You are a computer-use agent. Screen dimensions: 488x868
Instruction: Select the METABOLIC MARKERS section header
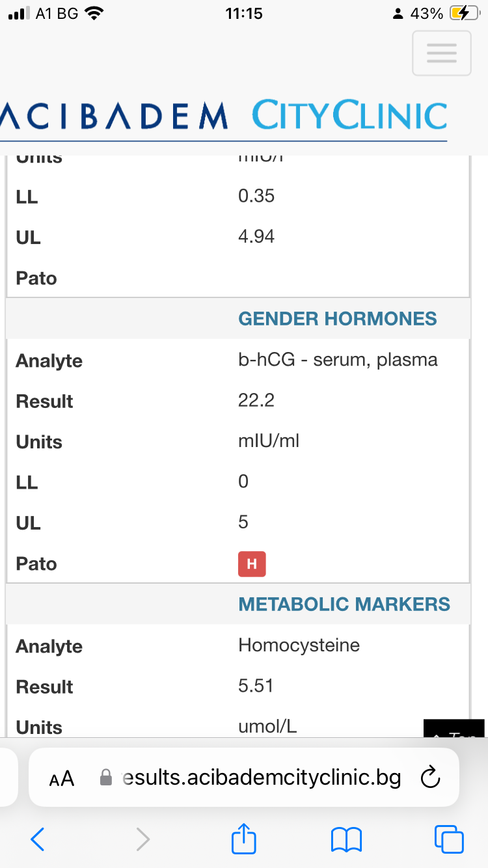344,604
